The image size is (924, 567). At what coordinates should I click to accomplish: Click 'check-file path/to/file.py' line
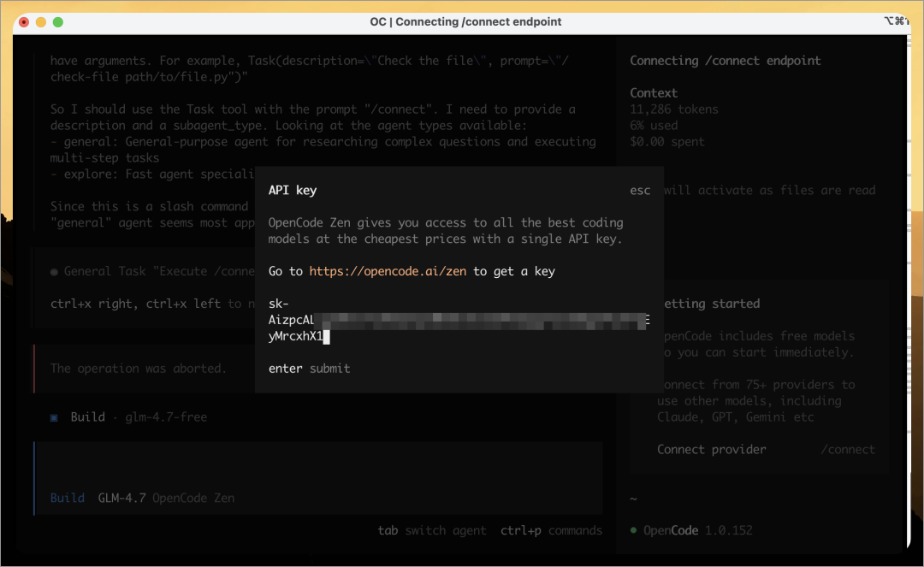[149, 77]
